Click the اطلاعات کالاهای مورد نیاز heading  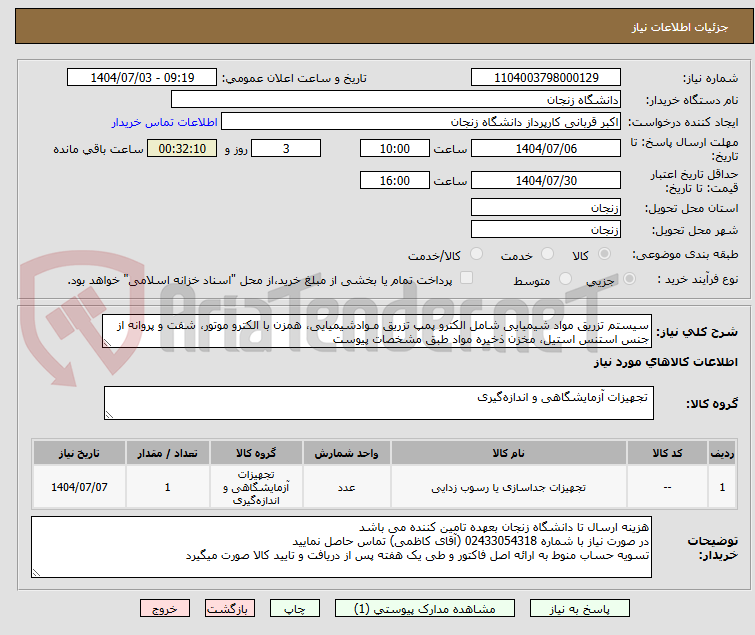[x=665, y=362]
